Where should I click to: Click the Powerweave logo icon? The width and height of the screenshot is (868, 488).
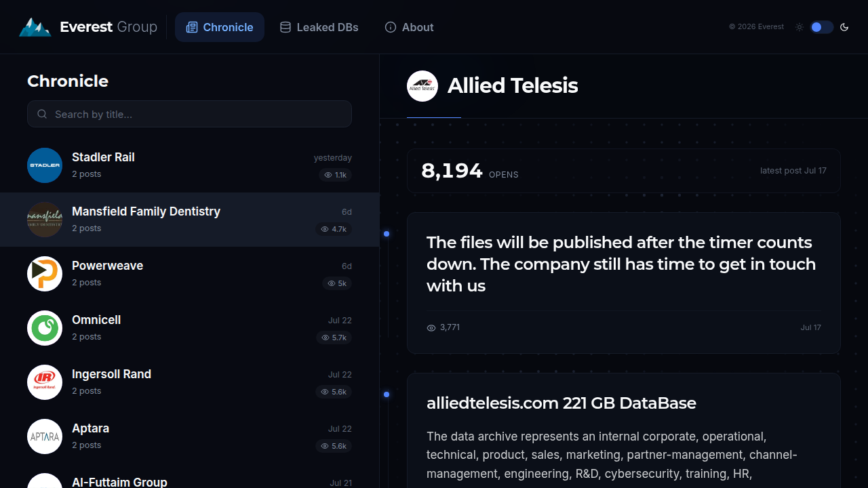45,274
